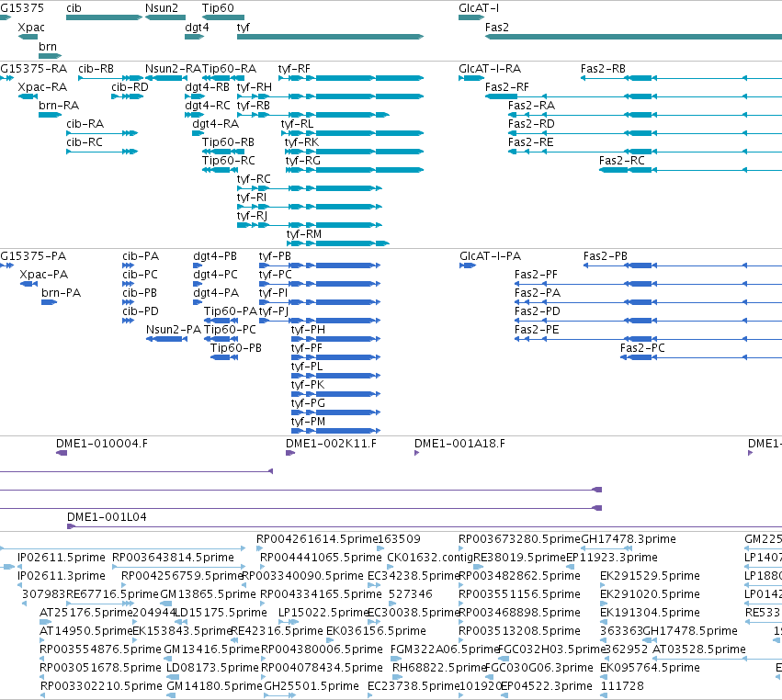Select the Fas2-RB transcript label
This screenshot has height=700, width=782.
click(603, 69)
